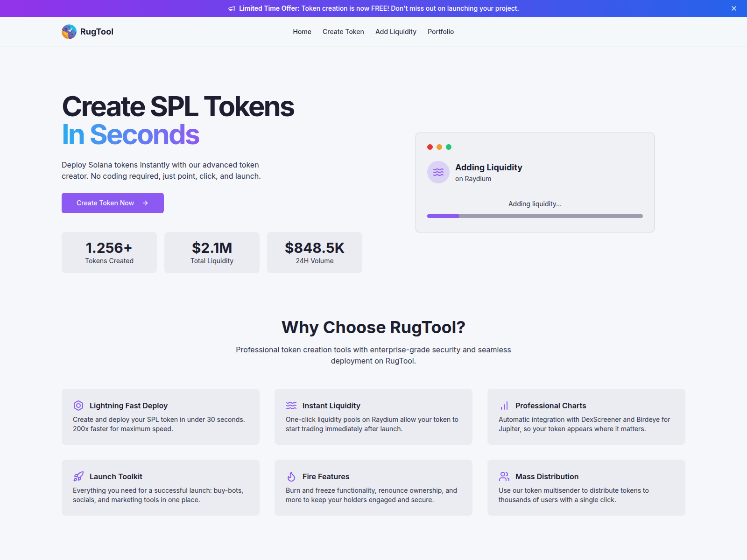
Task: Select the Tokens Created stat card
Action: pyautogui.click(x=109, y=252)
